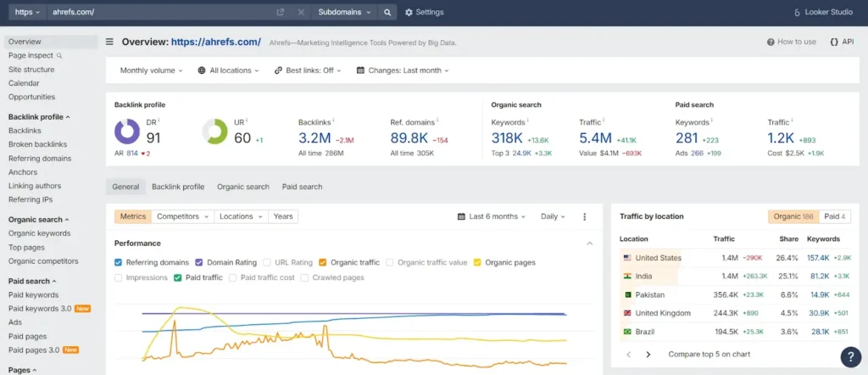
Task: Click the How to use help icon
Action: click(x=771, y=42)
